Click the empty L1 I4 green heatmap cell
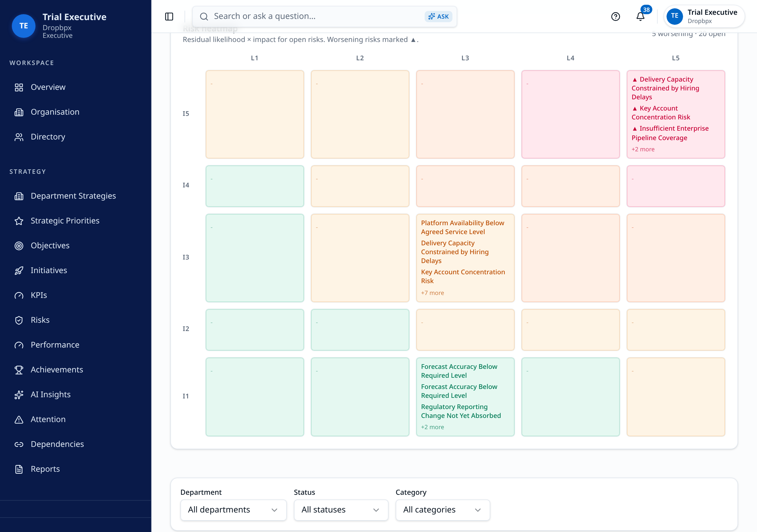This screenshot has width=757, height=532. coord(255,186)
